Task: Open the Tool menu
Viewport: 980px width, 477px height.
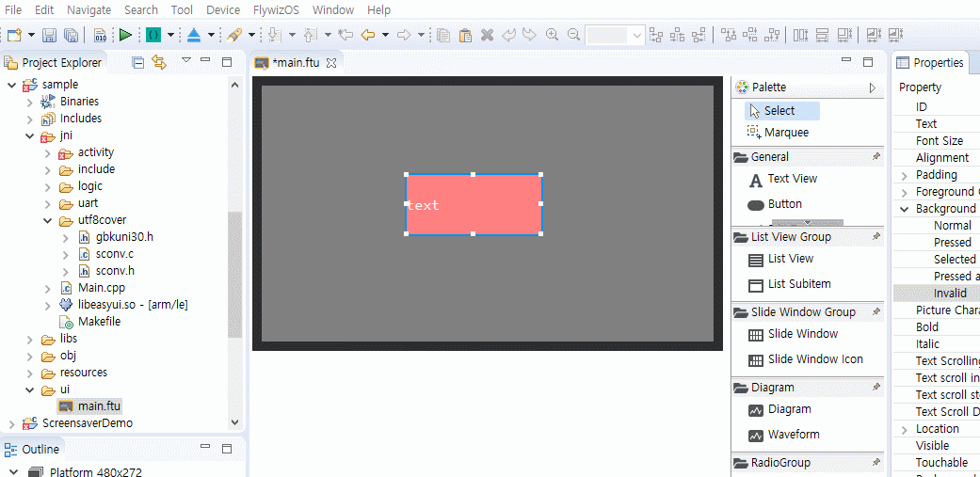Action: tap(182, 10)
